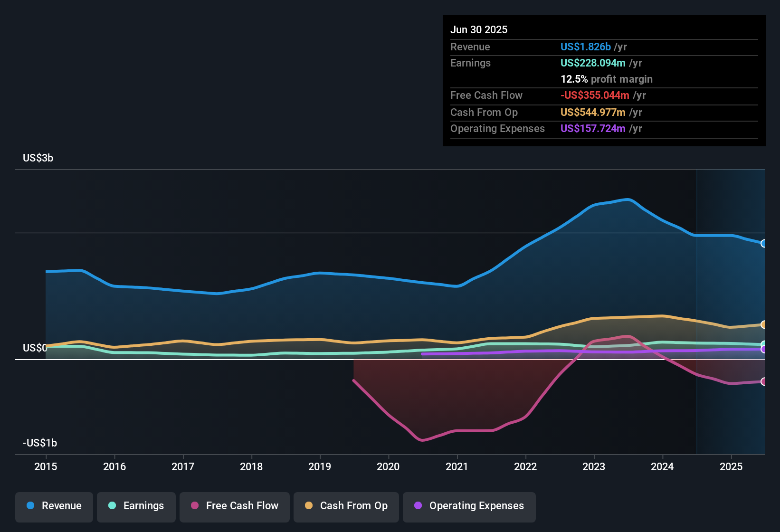
Task: Click the US$1.826b Revenue value
Action: point(585,47)
